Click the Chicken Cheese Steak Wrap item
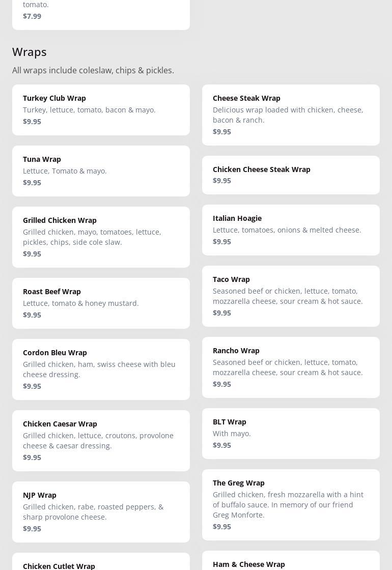 [x=291, y=175]
